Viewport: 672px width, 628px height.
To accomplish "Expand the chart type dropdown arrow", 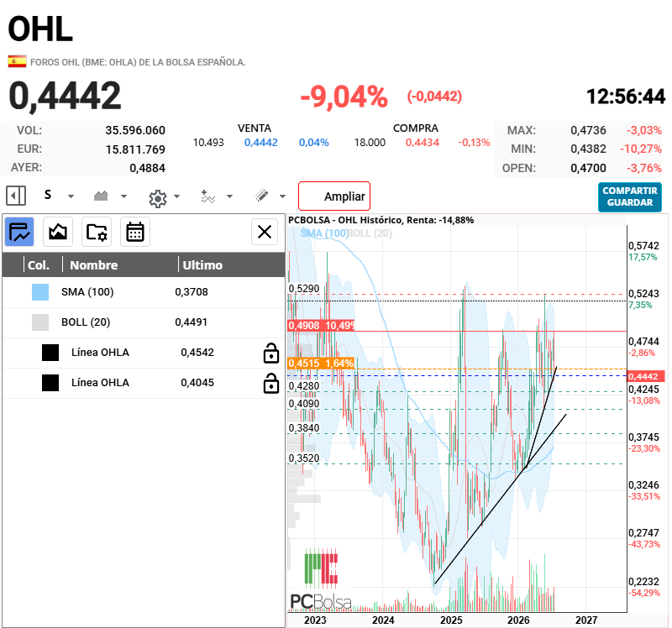I will click(123, 196).
